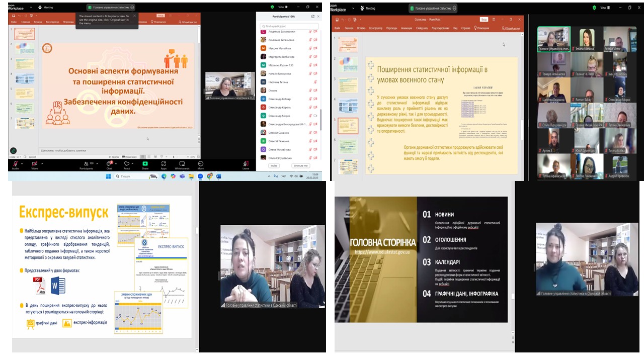Screen dimensions: 644x362
Task: Click Общий доступ in gallery-view PowerPoint
Action: (x=511, y=28)
